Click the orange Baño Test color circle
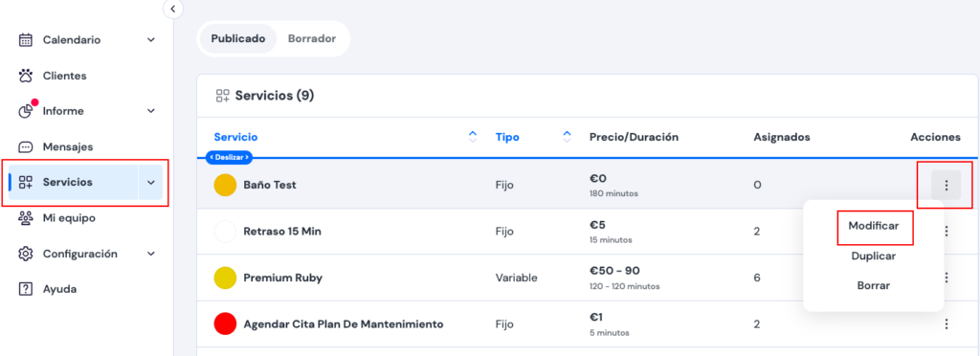This screenshot has width=980, height=356. (x=225, y=185)
